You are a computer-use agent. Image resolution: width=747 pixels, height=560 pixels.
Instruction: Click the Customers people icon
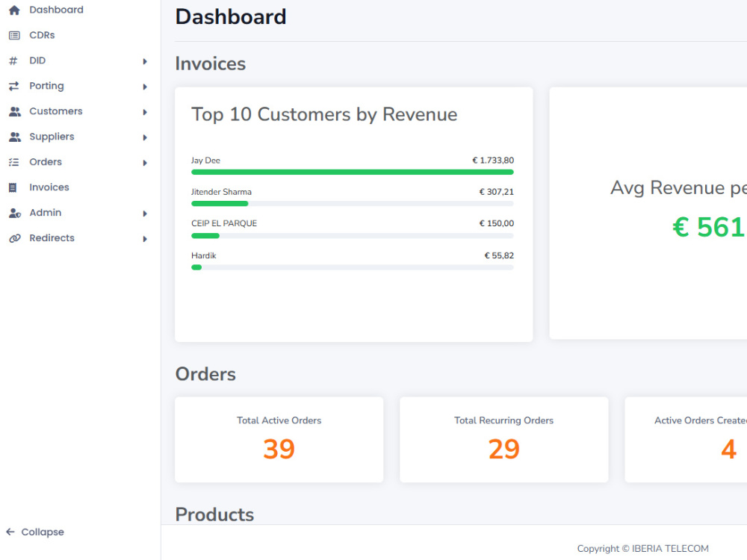(15, 111)
